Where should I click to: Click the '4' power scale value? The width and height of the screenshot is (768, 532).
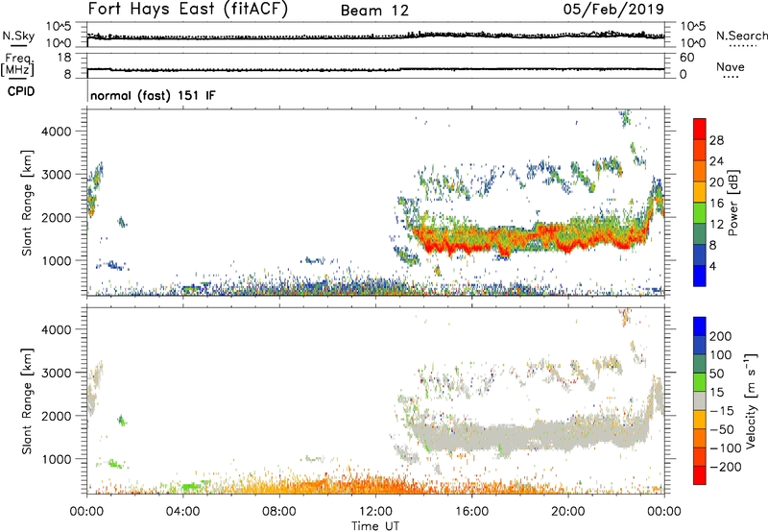(x=712, y=266)
